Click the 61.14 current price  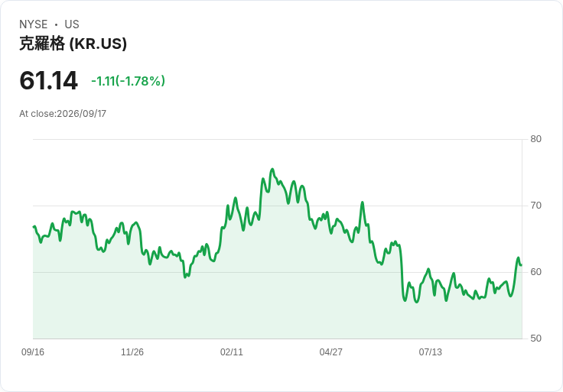[x=48, y=80]
